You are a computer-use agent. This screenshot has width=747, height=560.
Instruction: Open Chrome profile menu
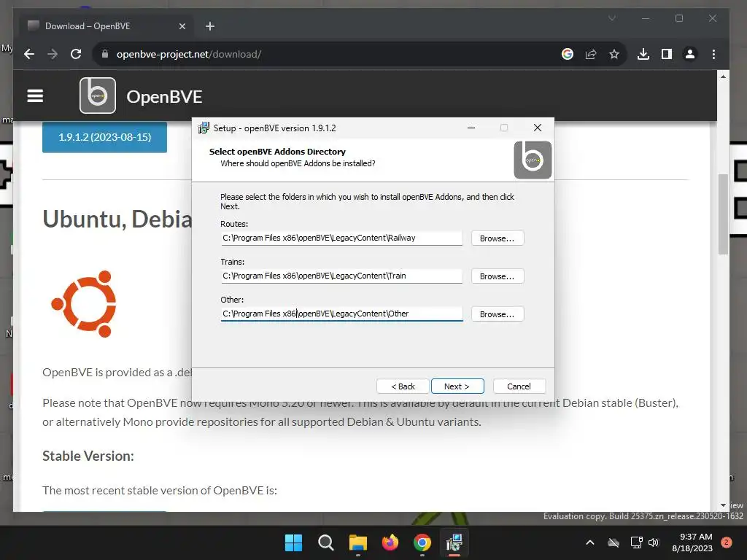[x=690, y=54]
